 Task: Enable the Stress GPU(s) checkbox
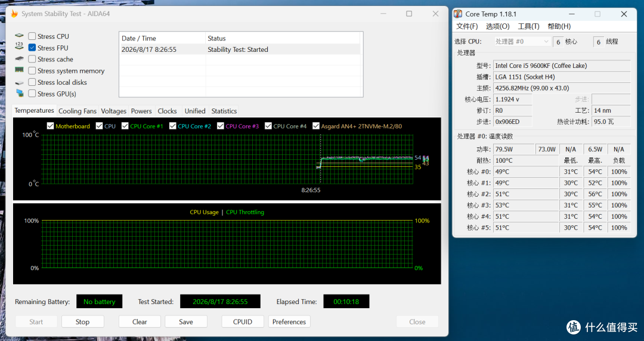32,94
